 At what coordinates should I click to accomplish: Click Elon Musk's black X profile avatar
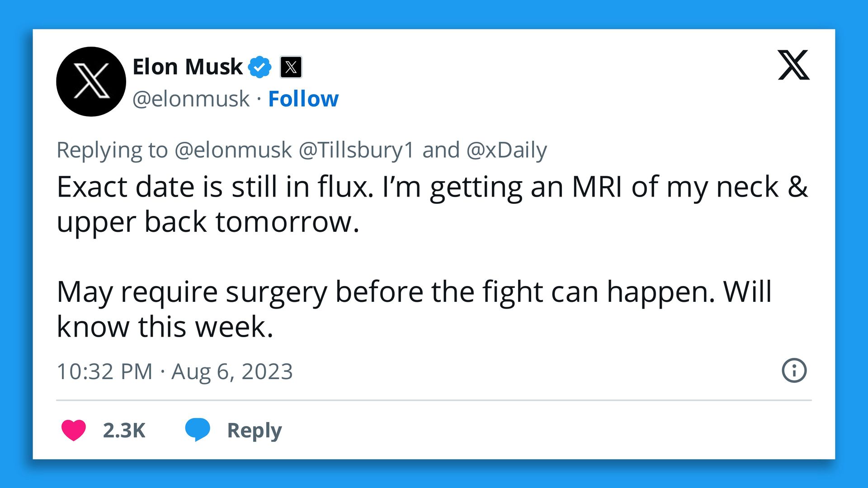point(91,82)
